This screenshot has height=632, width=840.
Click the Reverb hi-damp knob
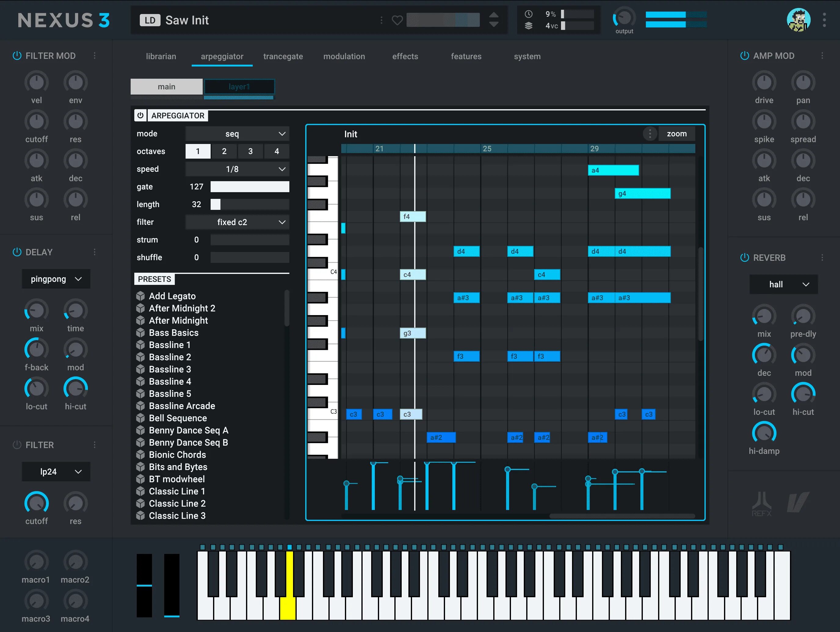click(764, 433)
